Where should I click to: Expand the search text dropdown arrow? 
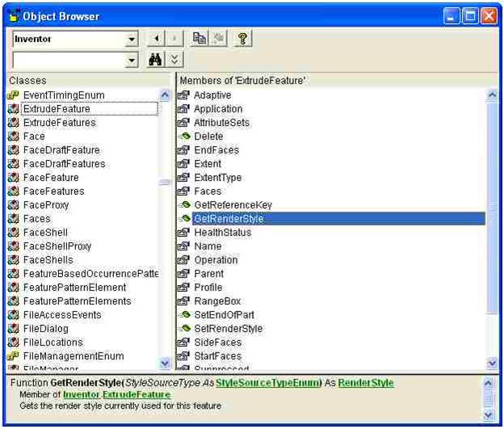pyautogui.click(x=132, y=61)
